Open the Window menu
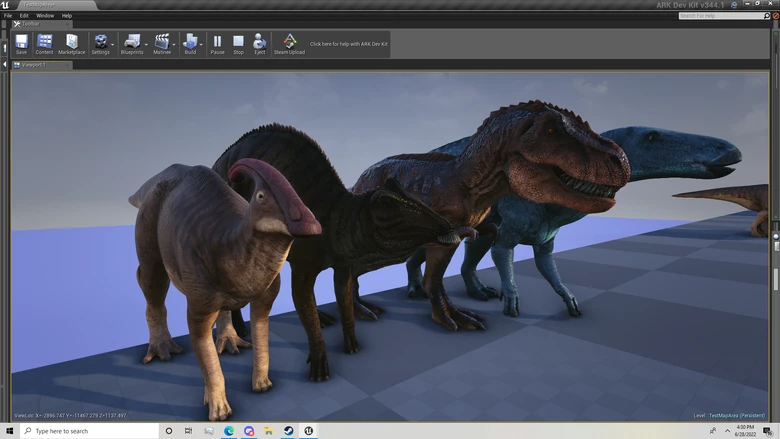 (45, 16)
